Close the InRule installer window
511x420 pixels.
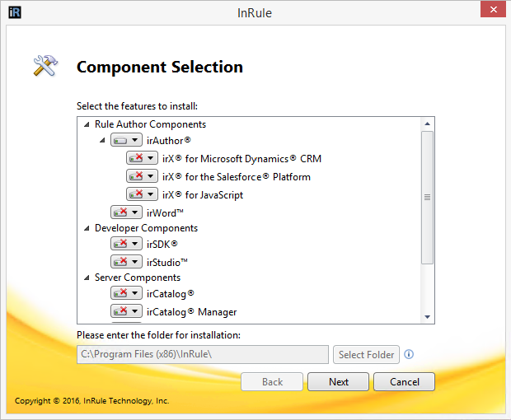[x=493, y=9]
